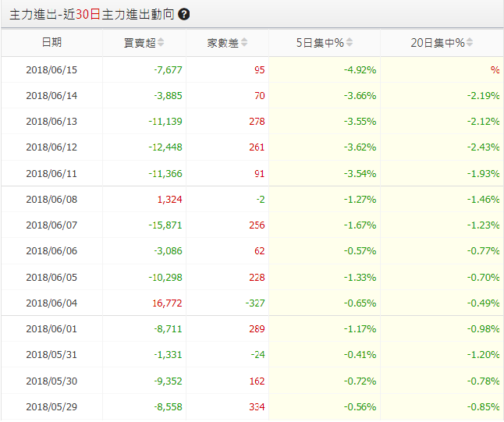The width and height of the screenshot is (504, 422).
Task: Click the 5日集中% column header label
Action: pos(320,43)
